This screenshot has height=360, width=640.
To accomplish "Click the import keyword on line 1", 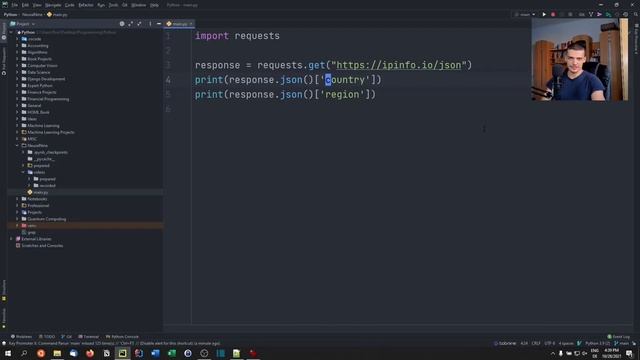I will tap(212, 36).
